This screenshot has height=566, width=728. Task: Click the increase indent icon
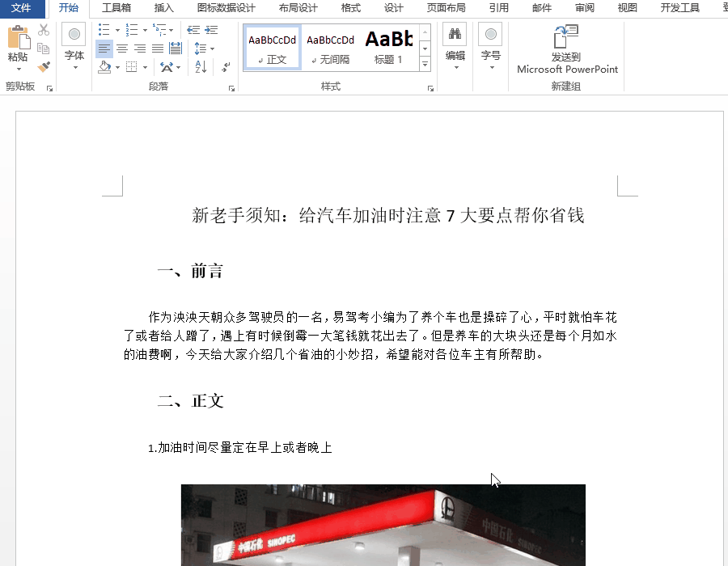click(x=210, y=30)
